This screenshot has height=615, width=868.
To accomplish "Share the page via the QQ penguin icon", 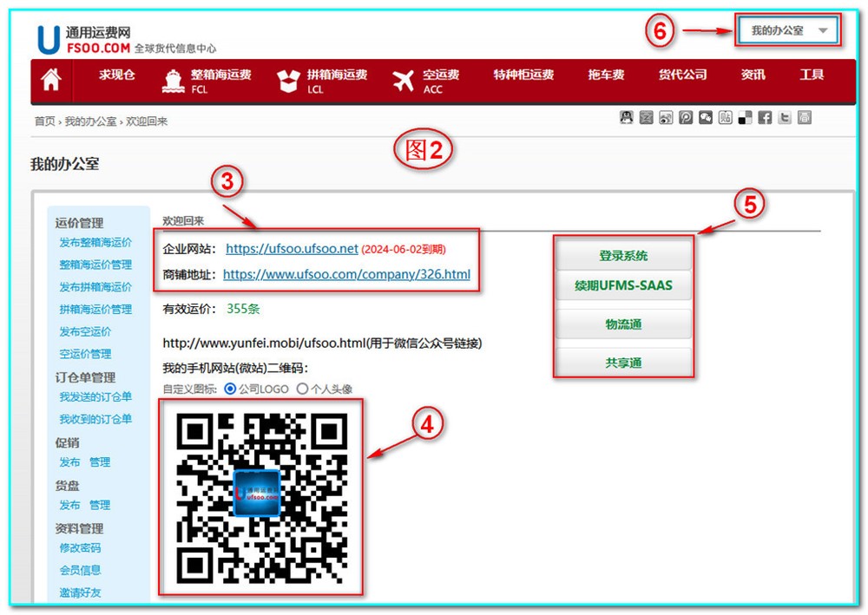I will [x=626, y=118].
